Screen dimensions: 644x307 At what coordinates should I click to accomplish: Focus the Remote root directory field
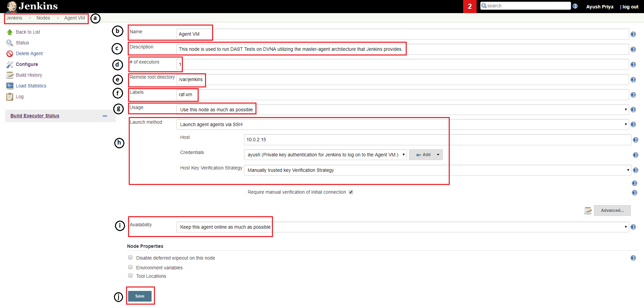click(x=403, y=79)
